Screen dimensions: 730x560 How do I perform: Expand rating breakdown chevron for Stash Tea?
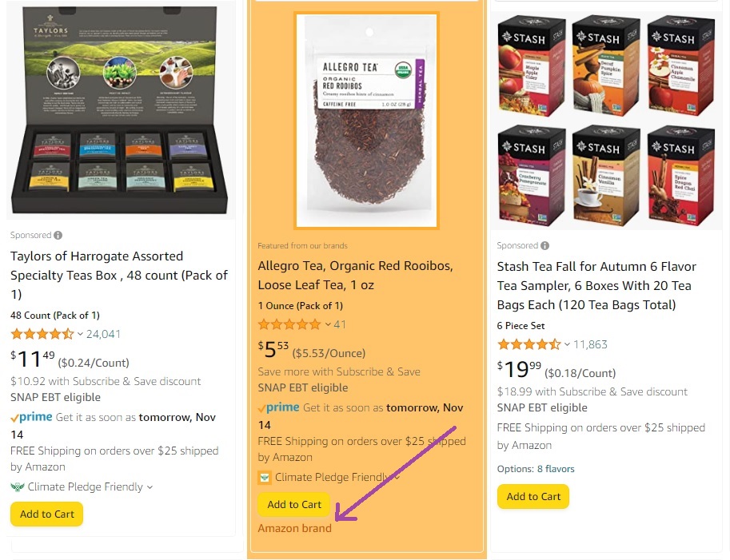(x=567, y=344)
